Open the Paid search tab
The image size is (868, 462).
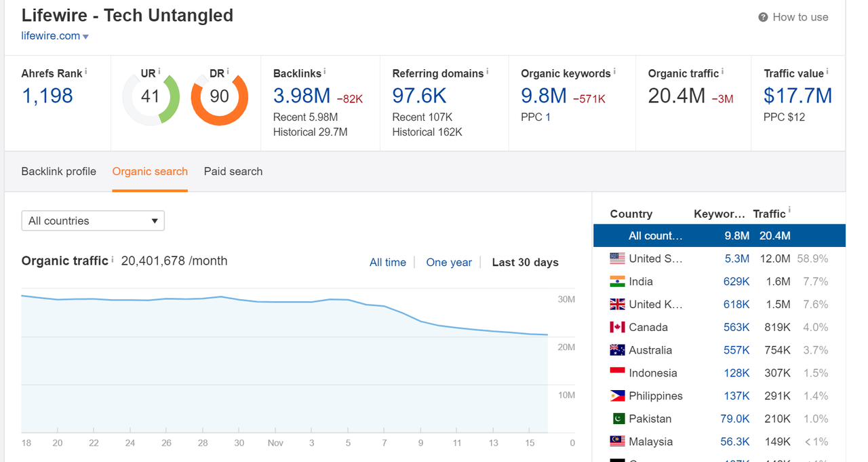233,172
